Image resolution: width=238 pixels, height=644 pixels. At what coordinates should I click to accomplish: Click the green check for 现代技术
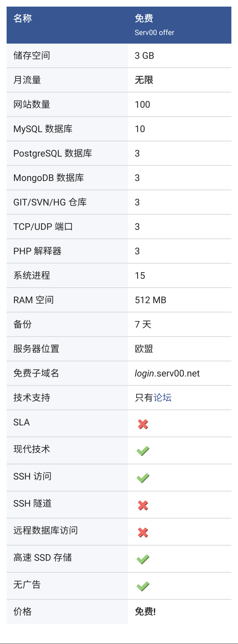click(x=143, y=451)
